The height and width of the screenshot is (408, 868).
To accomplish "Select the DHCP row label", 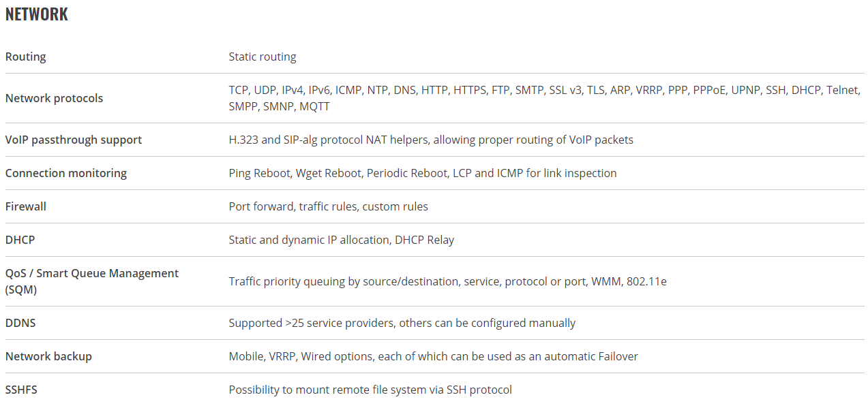I will click(20, 240).
